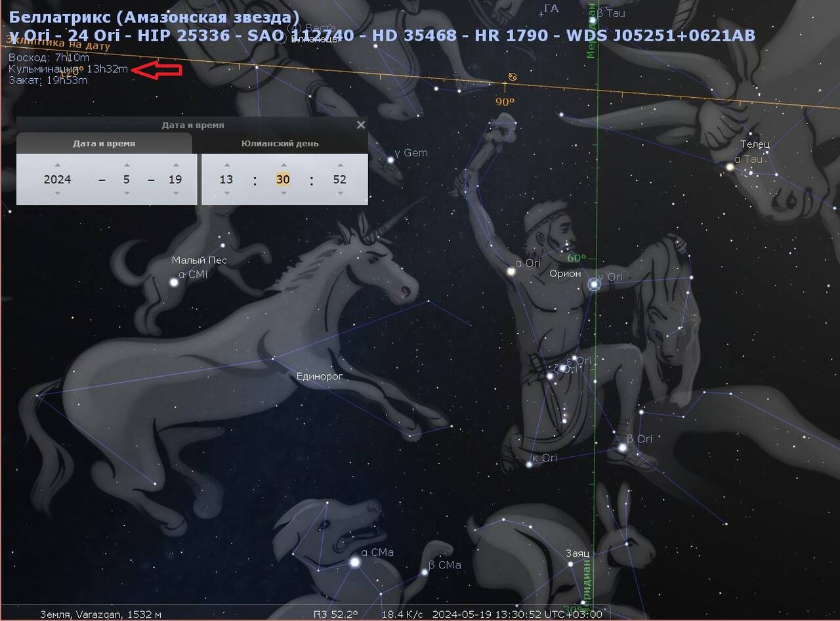840x621 pixels.
Task: Click the Телец constellation label
Action: click(x=755, y=144)
